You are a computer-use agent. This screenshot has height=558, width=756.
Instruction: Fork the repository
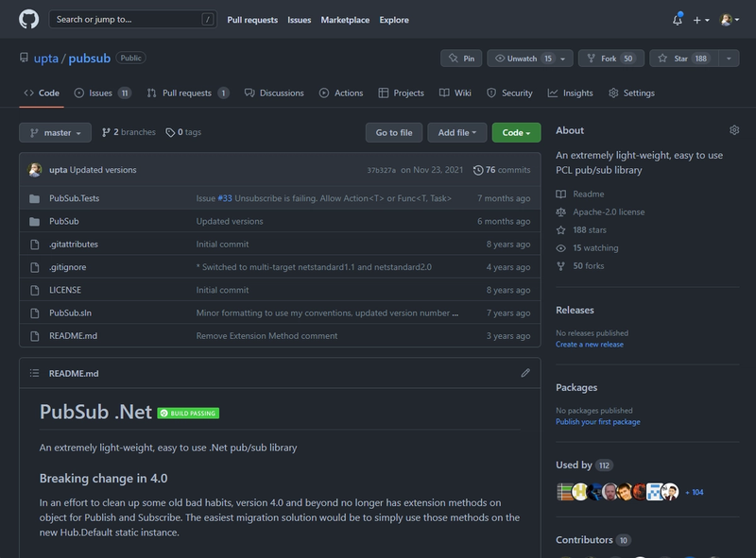610,59
